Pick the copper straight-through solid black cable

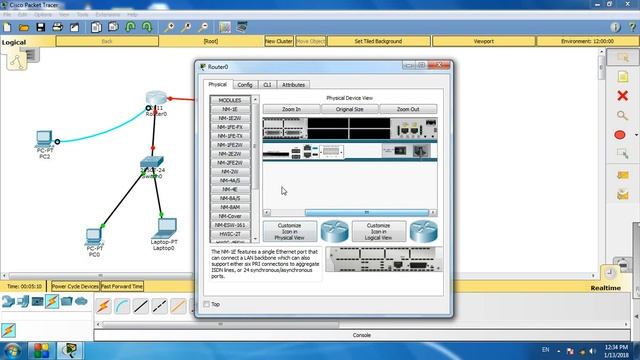click(141, 306)
